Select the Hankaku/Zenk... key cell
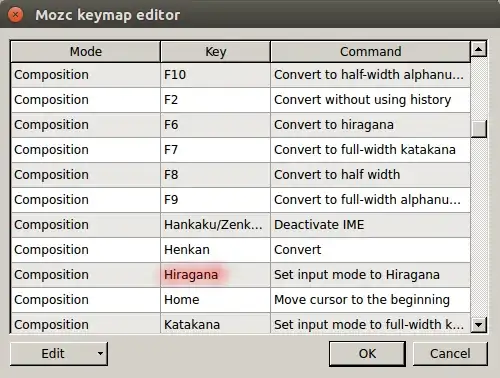The image size is (500, 378). point(216,225)
